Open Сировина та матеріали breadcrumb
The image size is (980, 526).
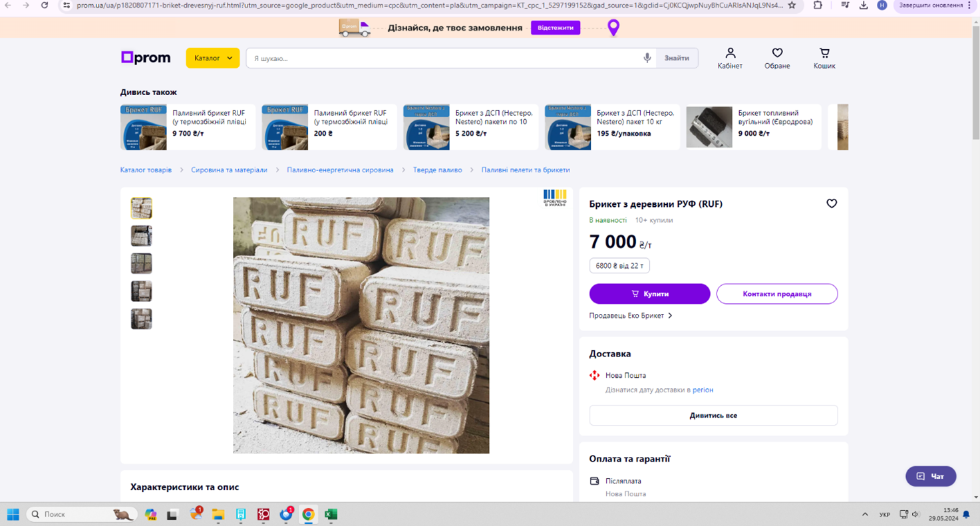(229, 170)
